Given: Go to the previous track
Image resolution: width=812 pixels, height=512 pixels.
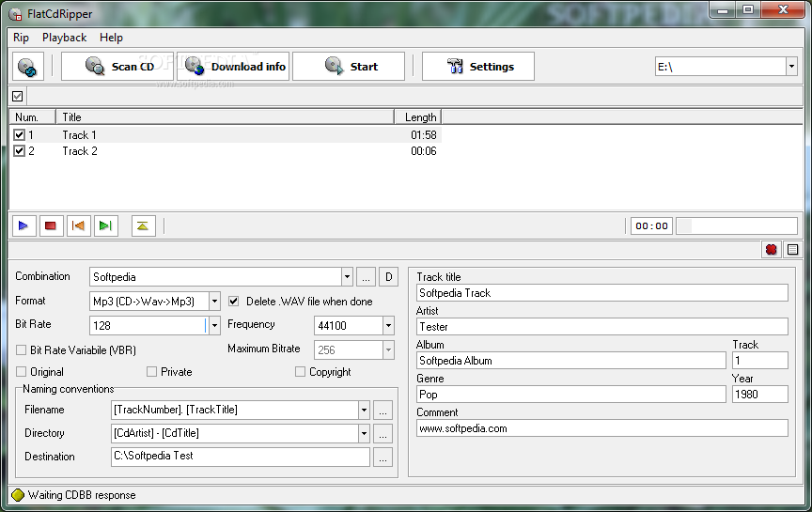Looking at the screenshot, I should click(78, 225).
